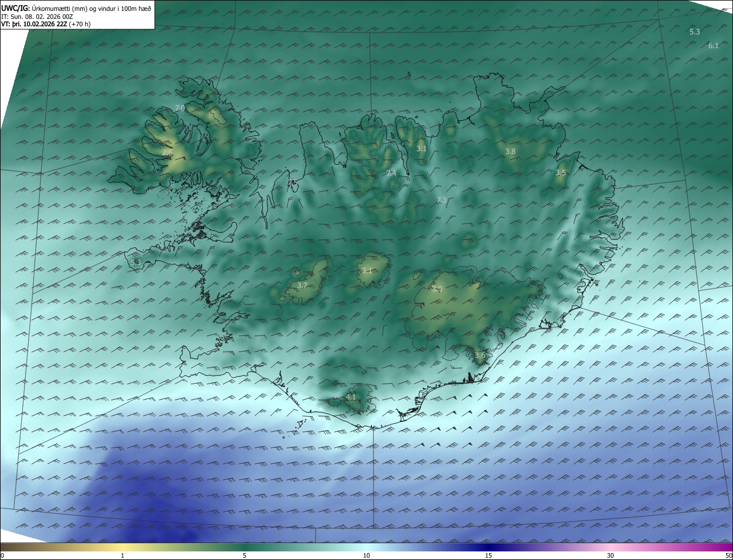Image resolution: width=733 pixels, height=560 pixels.
Task: Click the 3.1 value on Hofsjökull glacier
Action: click(367, 270)
